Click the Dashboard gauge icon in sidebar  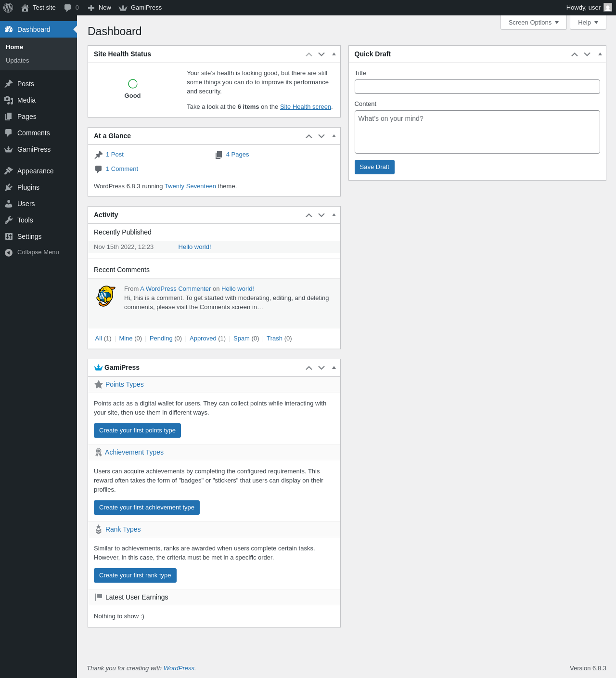pos(9,29)
